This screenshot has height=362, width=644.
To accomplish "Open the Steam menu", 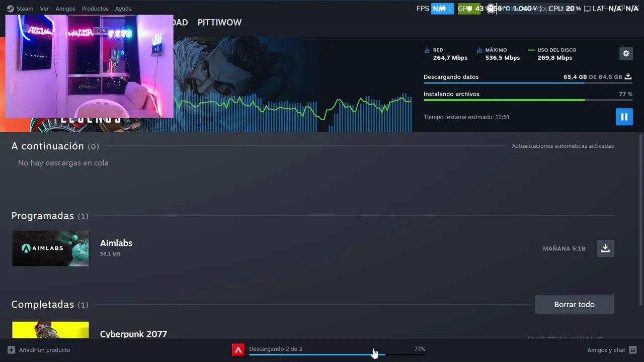I will (25, 9).
